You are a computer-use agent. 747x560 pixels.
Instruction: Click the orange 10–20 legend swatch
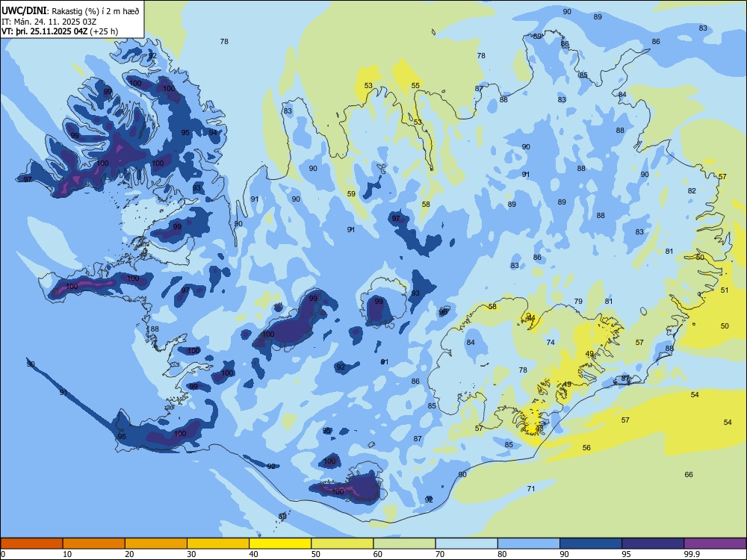point(94,544)
